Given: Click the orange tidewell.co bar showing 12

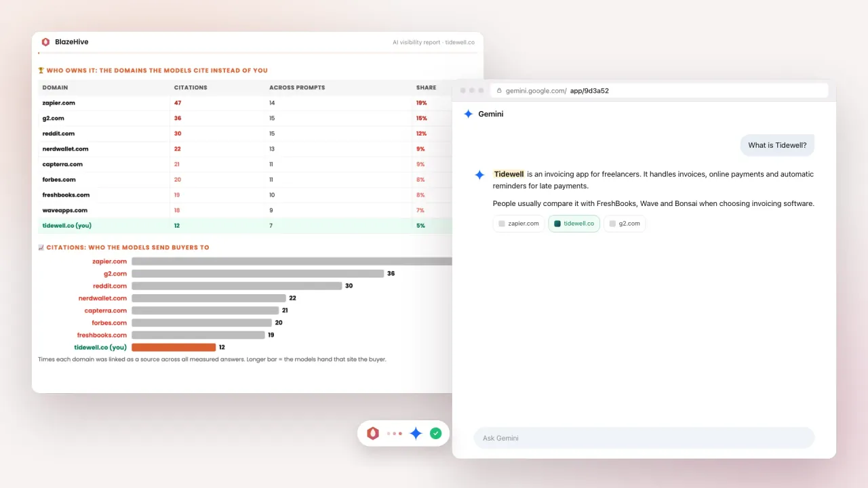Looking at the screenshot, I should pos(174,347).
